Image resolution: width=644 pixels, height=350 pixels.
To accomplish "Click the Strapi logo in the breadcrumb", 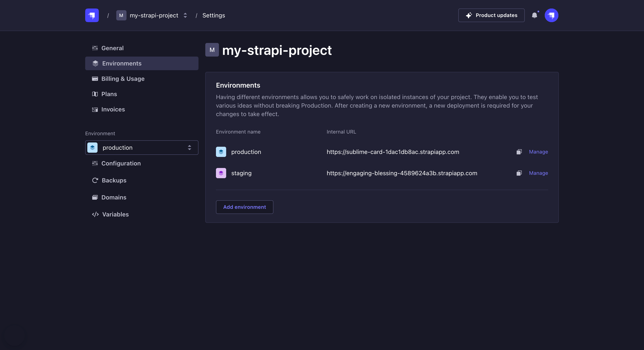I will (x=92, y=15).
